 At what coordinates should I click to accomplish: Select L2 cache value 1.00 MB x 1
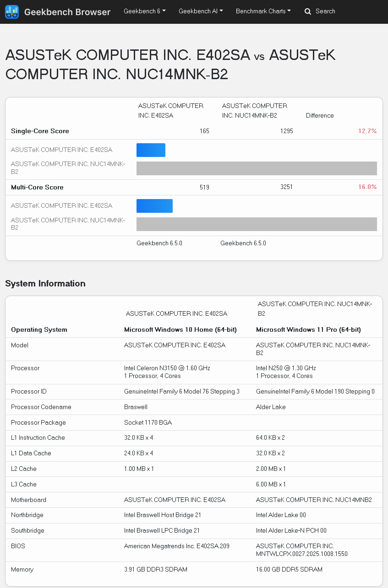139,469
